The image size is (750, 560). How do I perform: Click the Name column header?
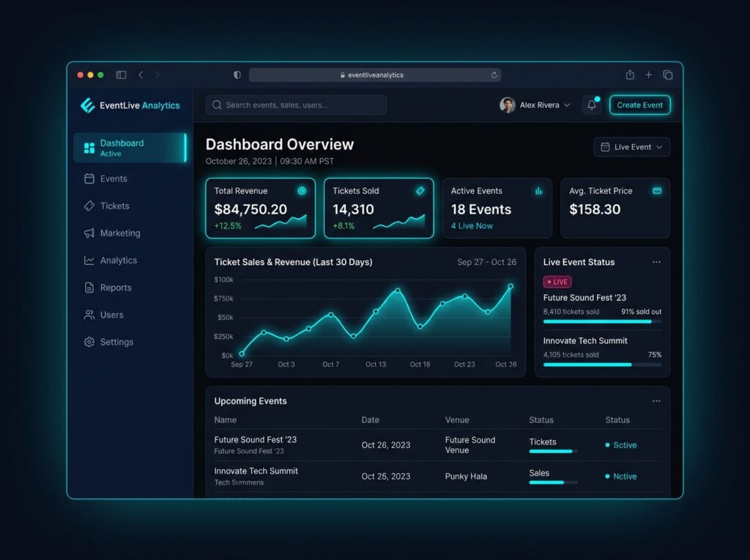(226, 420)
